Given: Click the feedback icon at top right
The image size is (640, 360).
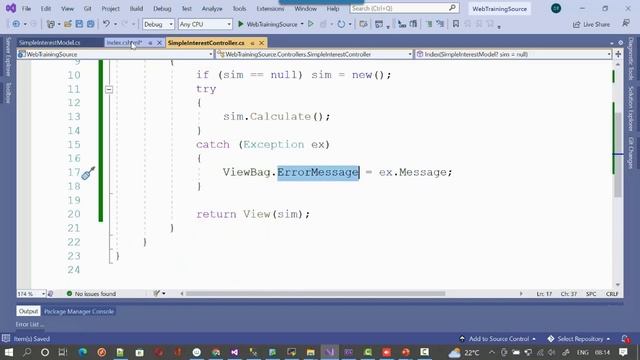Looking at the screenshot, I should click(x=626, y=24).
